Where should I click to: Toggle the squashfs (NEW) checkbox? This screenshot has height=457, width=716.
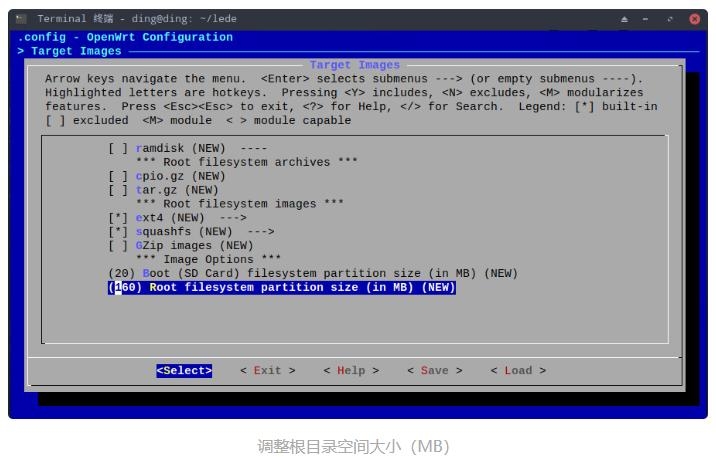click(118, 231)
